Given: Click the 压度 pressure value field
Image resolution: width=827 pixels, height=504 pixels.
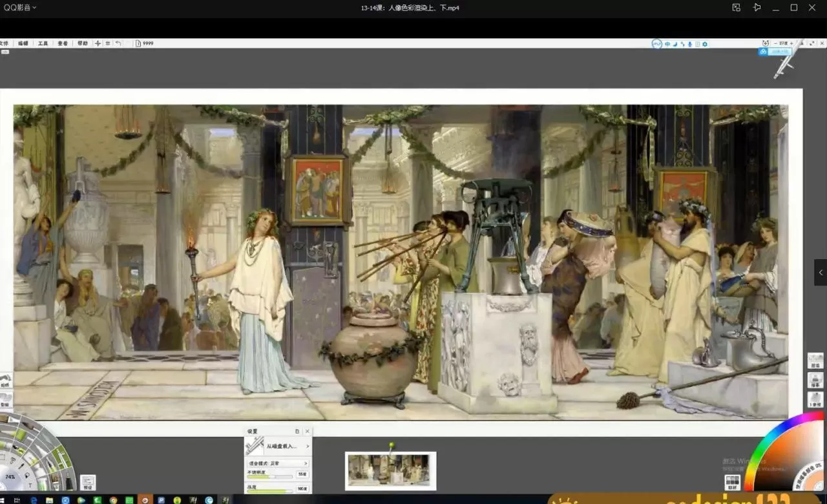Looking at the screenshot, I should [x=302, y=489].
